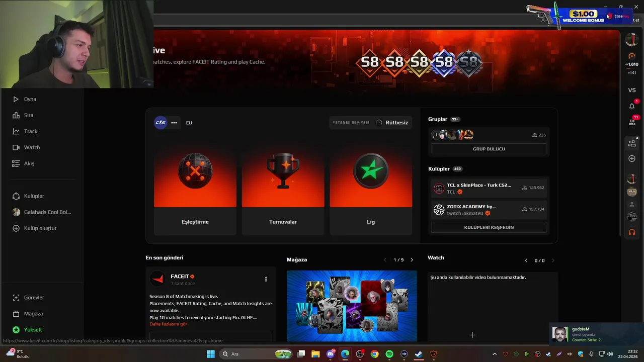Click the Daha fazlasını gör link
Screen dimensions: 644x362
point(168,324)
